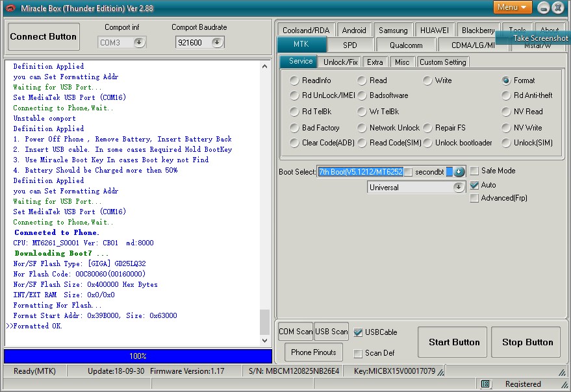Select the MTK tab
The width and height of the screenshot is (571, 392).
[x=301, y=44]
